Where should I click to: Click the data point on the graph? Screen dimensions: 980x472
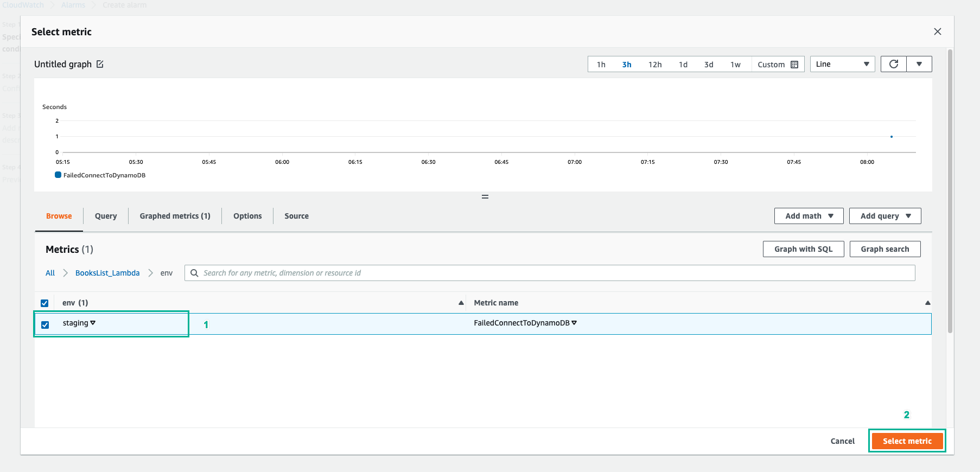coord(892,137)
